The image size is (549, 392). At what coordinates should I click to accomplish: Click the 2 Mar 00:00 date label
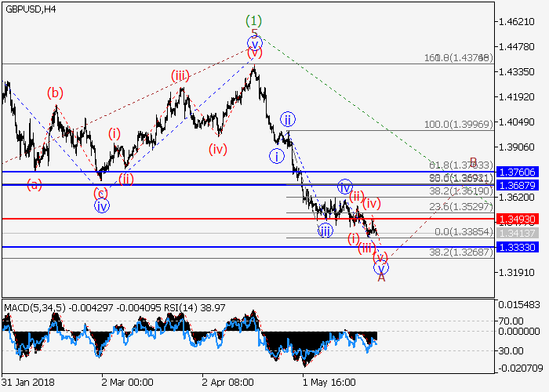point(127,383)
